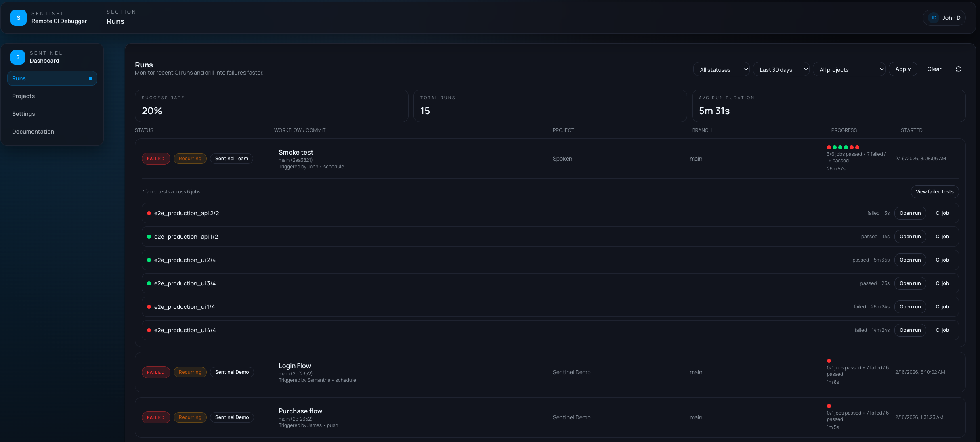Click the Login Flow red progress dot
The width and height of the screenshot is (980, 442).
(829, 361)
